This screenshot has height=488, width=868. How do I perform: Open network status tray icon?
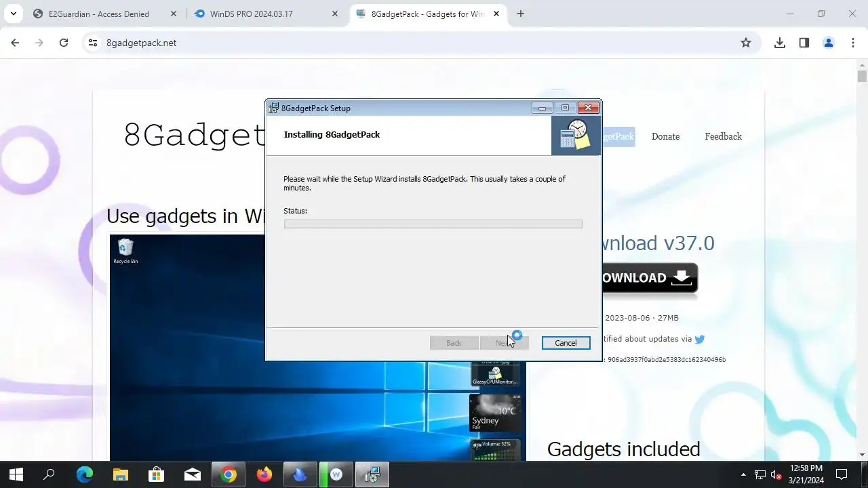[x=760, y=474]
